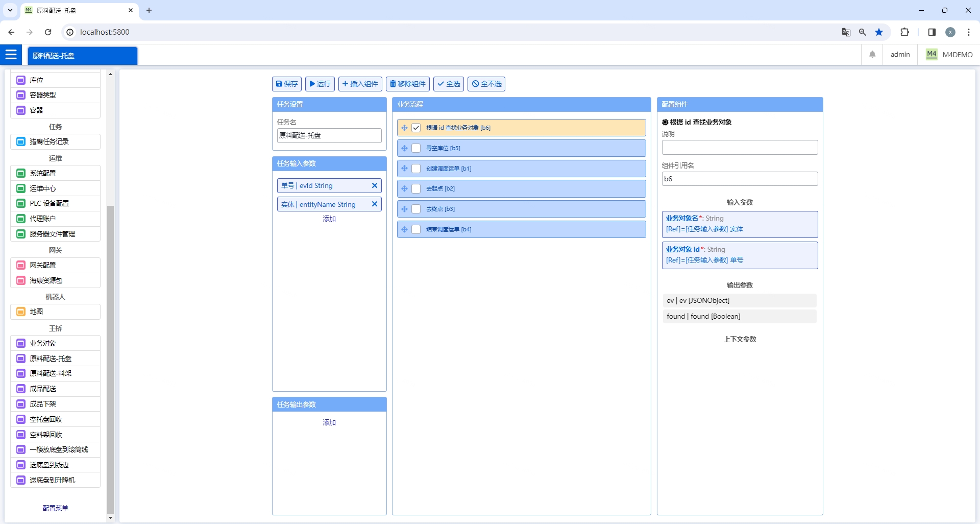
Task: Click the 猎鹰任务记录 sidebar icon
Action: pyautogui.click(x=21, y=141)
